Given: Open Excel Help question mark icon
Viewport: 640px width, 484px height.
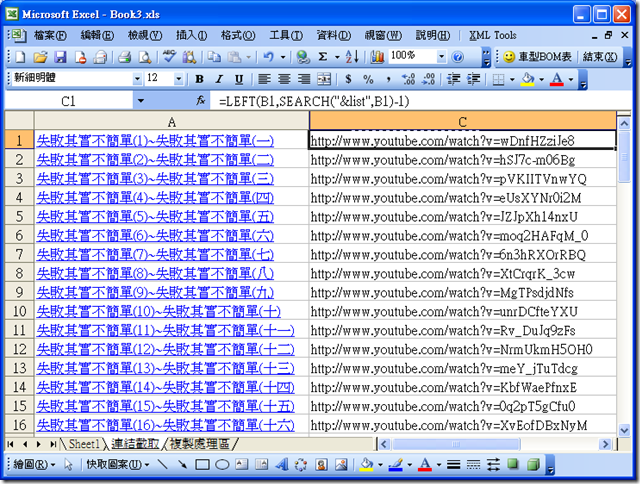Looking at the screenshot, I should pyautogui.click(x=458, y=57).
